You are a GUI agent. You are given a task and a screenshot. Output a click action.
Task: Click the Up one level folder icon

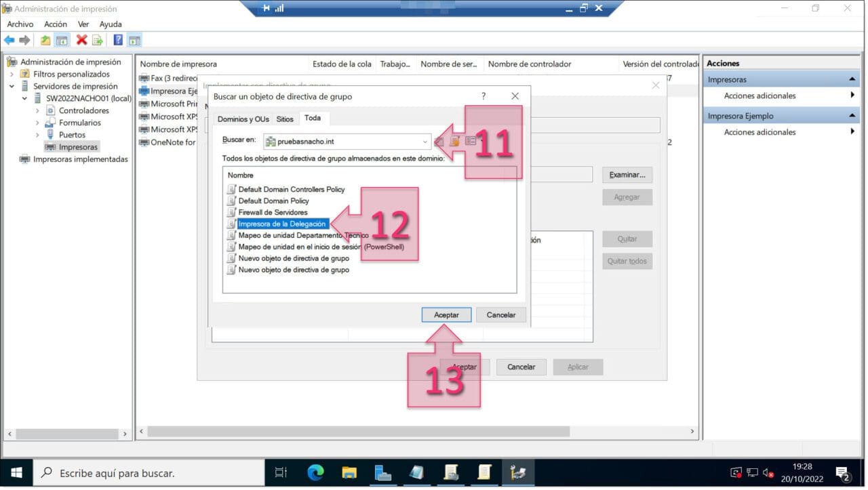pos(45,40)
